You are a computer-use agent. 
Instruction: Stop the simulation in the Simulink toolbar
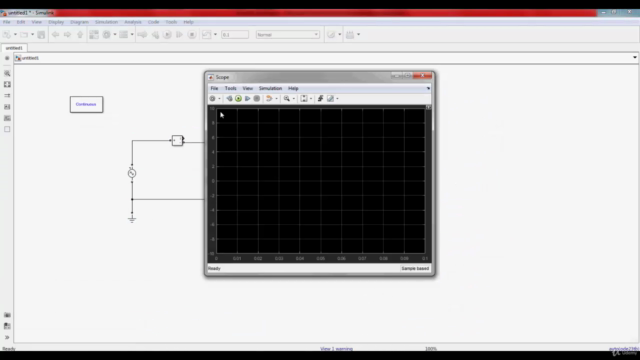(192, 35)
